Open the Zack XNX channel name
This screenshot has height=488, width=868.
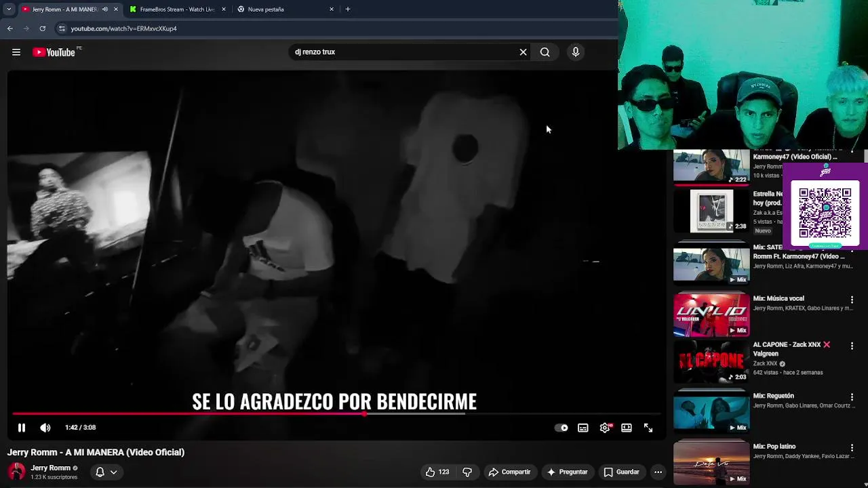(765, 364)
